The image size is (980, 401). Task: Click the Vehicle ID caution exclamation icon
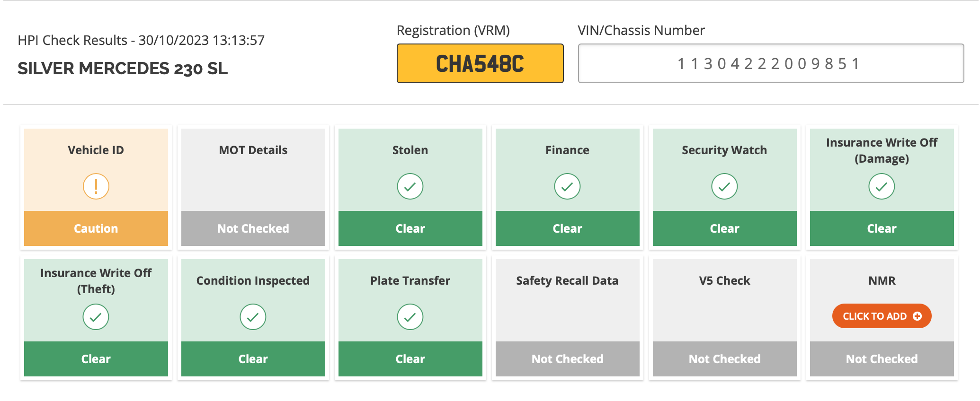pyautogui.click(x=96, y=186)
